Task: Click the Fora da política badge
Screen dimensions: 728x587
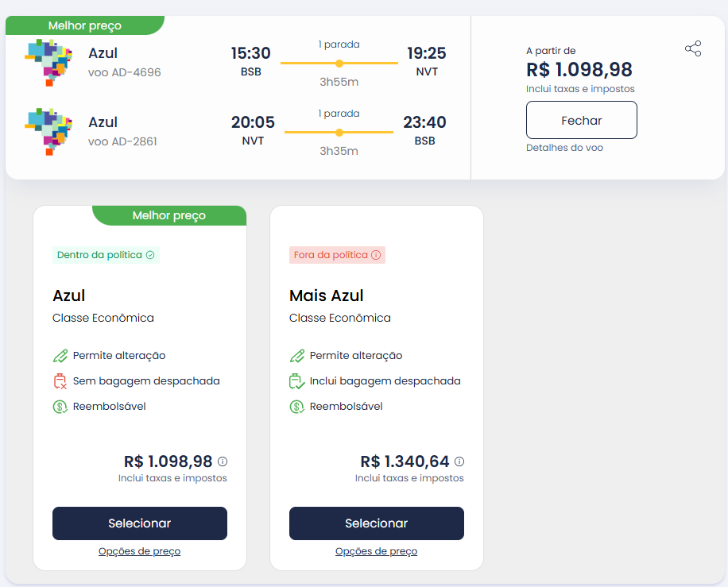Action: [337, 255]
